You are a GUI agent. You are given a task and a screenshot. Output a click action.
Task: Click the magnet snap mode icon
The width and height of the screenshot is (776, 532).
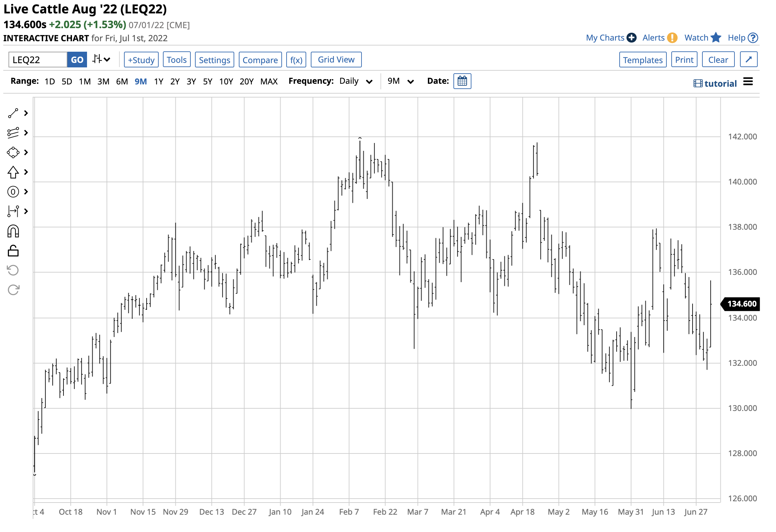click(x=13, y=231)
